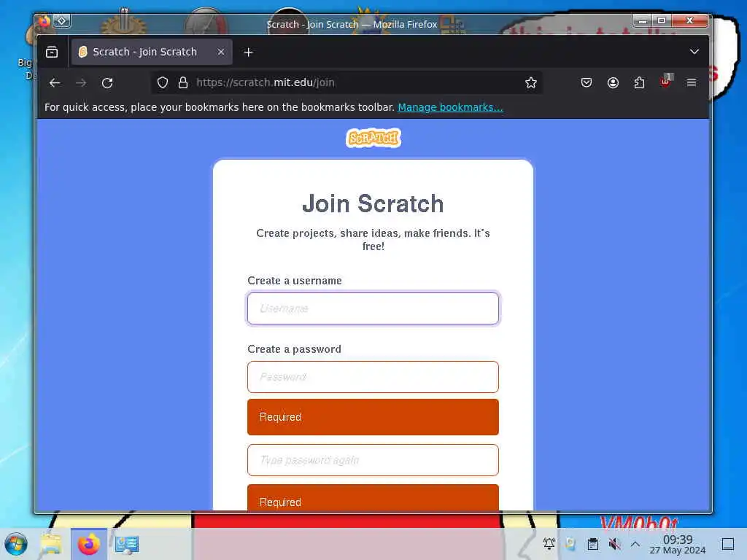Open the Save to Pocket button
The height and width of the screenshot is (560, 747).
[x=587, y=83]
